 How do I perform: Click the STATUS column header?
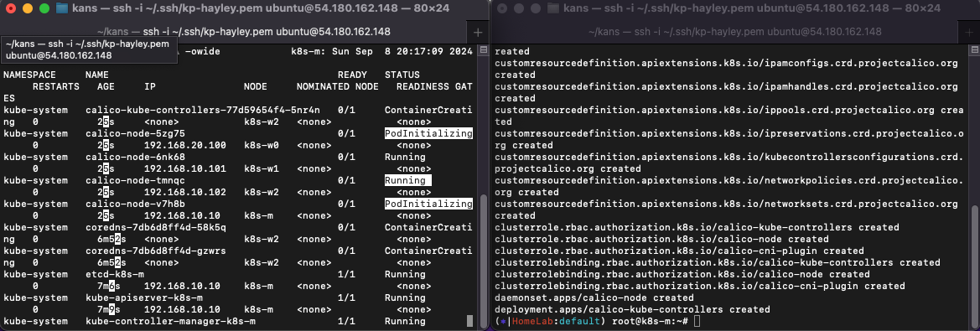click(402, 75)
